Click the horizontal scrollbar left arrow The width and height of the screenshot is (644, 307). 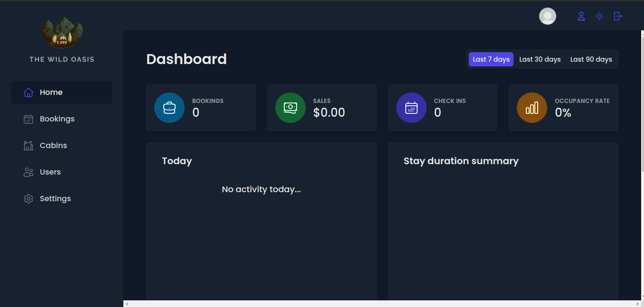point(126,304)
